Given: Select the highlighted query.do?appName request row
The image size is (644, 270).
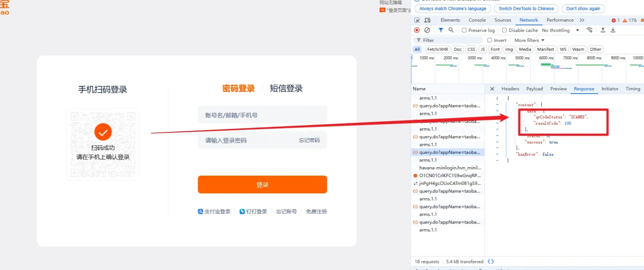Looking at the screenshot, I should tap(448, 152).
